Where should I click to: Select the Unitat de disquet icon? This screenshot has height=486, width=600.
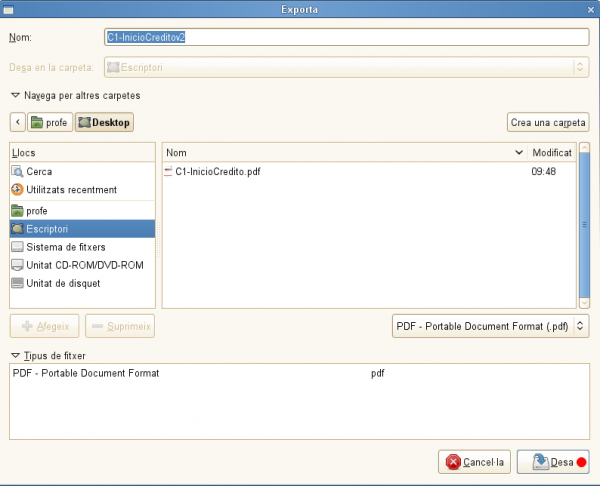coord(17,283)
